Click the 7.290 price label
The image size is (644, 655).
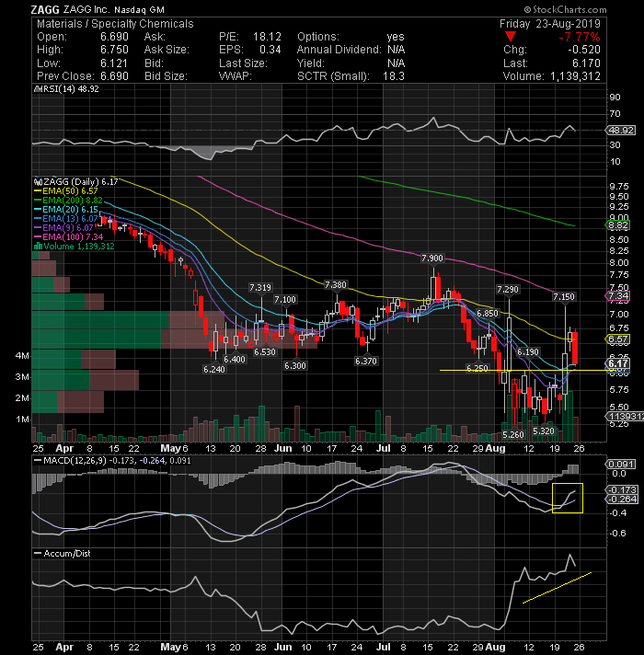click(x=508, y=289)
